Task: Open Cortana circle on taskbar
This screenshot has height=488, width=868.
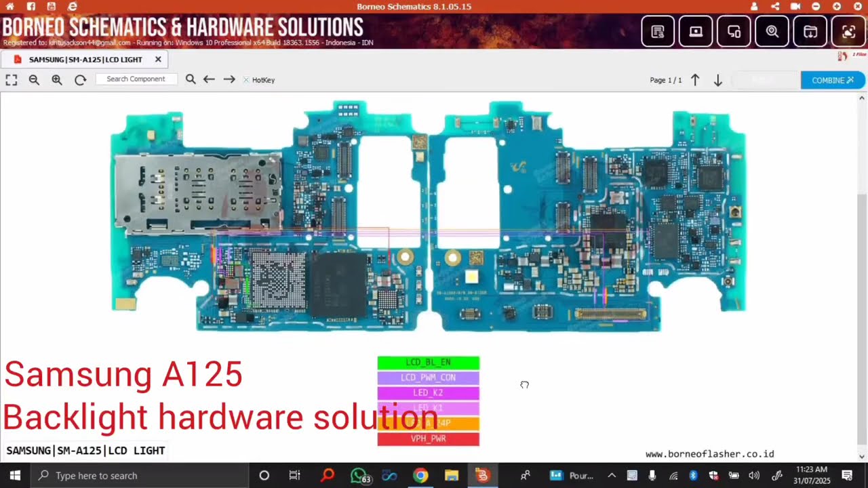Action: [x=264, y=475]
